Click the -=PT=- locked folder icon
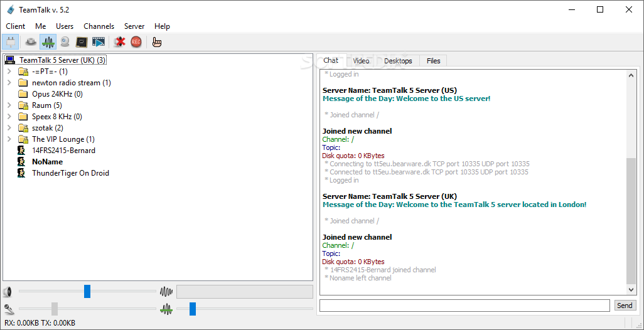Viewport: 644px width, 330px height. tap(23, 72)
